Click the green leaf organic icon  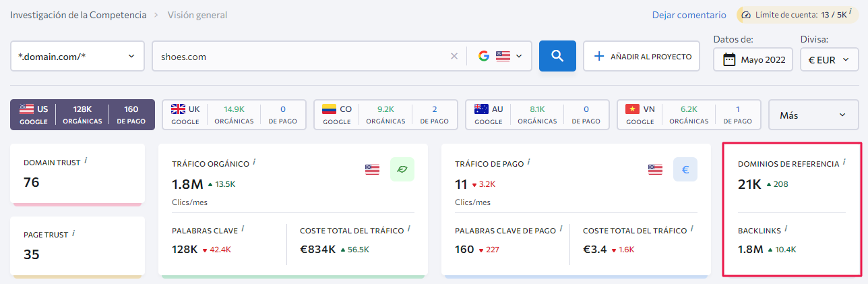coord(402,169)
